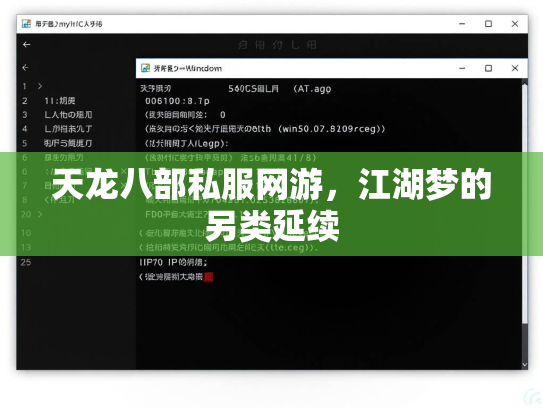Click the "006100:8.7p" line in the terminal
The image size is (543, 408).
tap(177, 101)
